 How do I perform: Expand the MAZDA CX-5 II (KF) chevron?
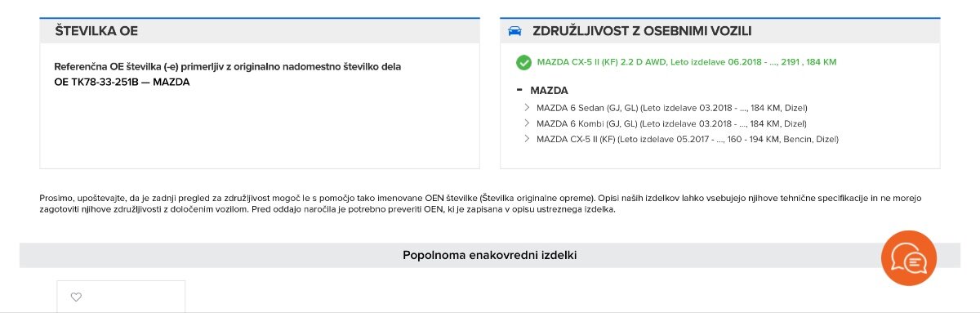[528, 139]
